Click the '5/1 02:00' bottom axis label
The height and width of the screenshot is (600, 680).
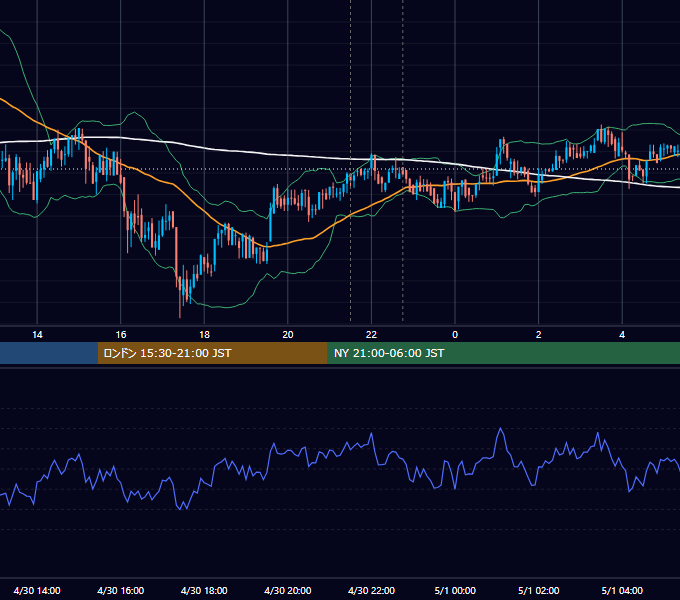[x=539, y=590]
